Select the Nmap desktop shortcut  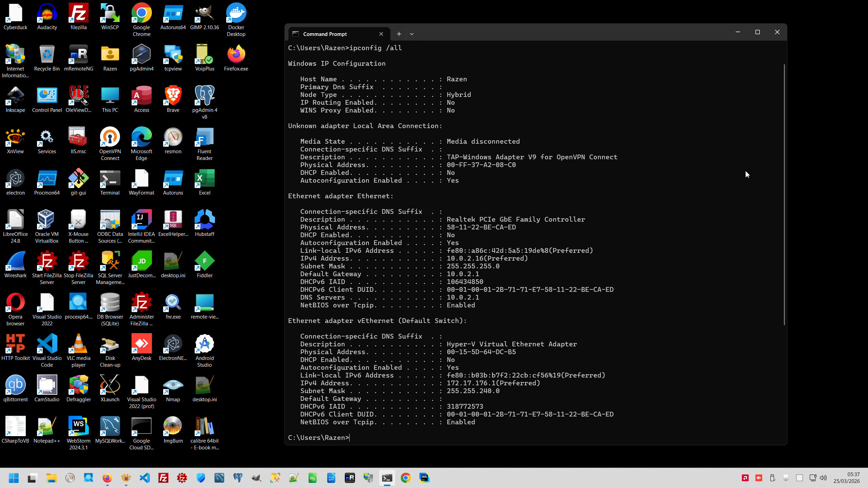(x=173, y=385)
